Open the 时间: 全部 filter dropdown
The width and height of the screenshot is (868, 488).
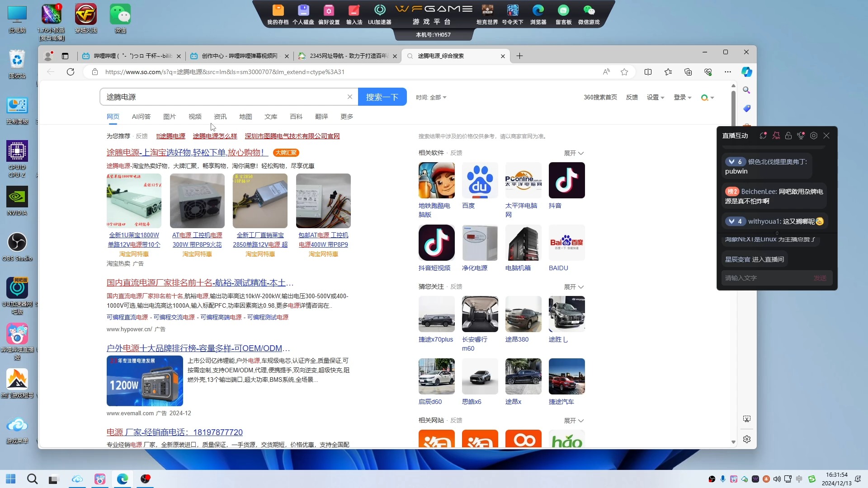431,97
